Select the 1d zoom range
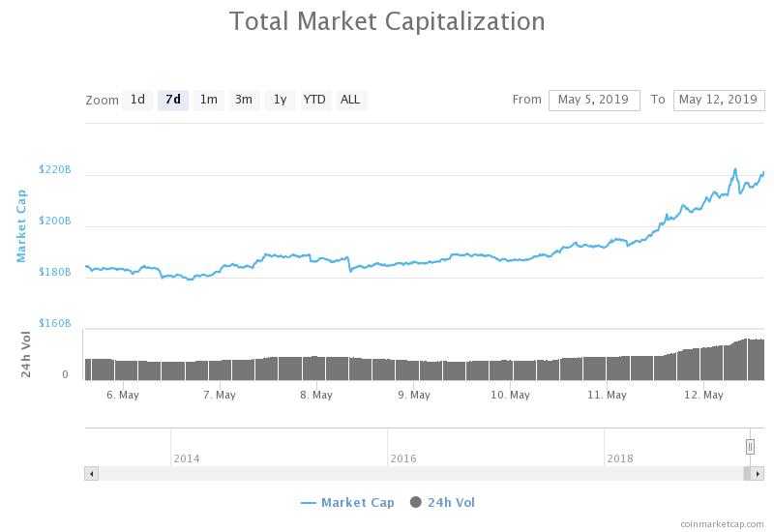Image resolution: width=774 pixels, height=532 pixels. point(137,100)
